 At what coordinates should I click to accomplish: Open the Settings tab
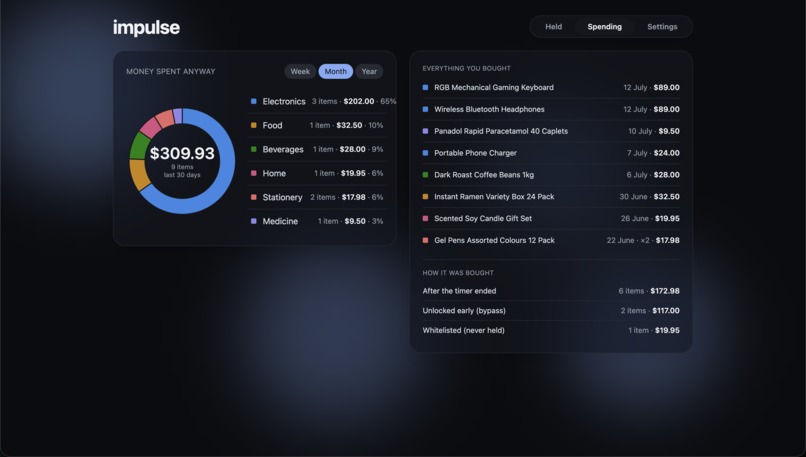[662, 27]
